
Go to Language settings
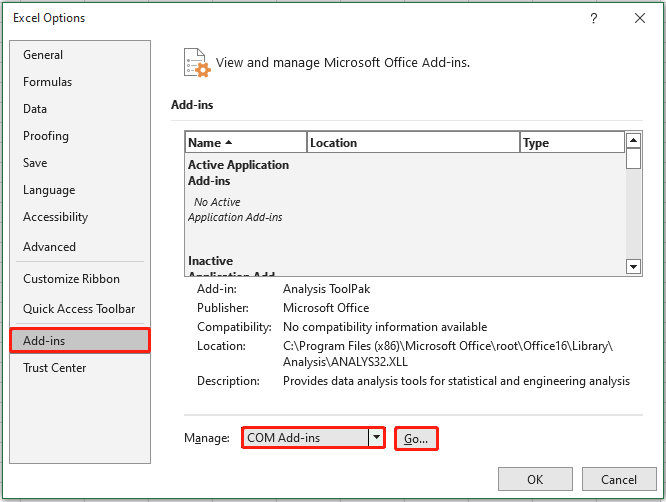(x=49, y=190)
